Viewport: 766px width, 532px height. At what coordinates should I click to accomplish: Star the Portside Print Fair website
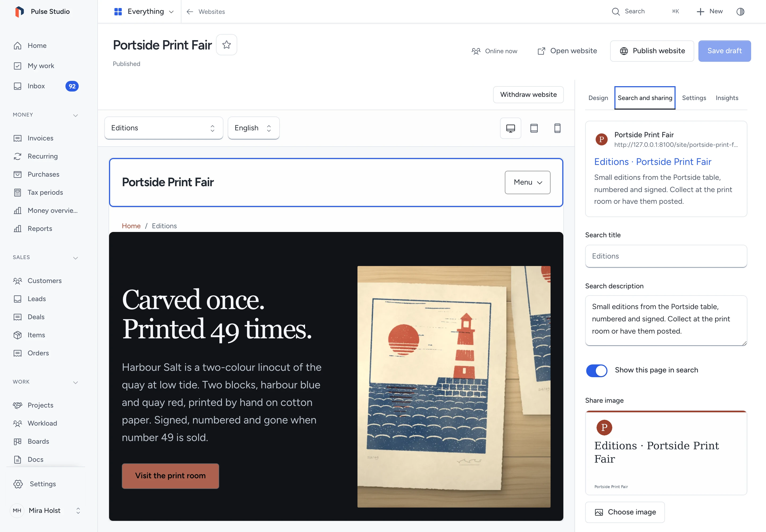(226, 45)
